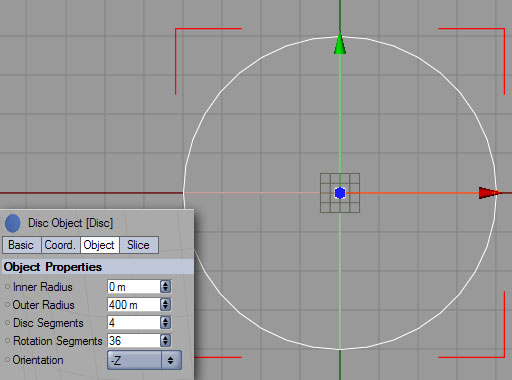
Task: Click the green Y-axis arrow handle
Action: pos(340,43)
